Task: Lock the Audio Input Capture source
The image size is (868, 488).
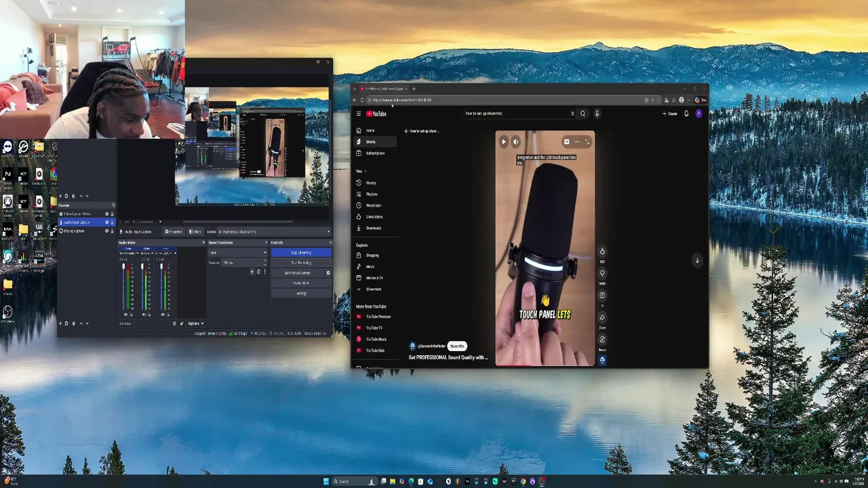Action: pyautogui.click(x=112, y=222)
